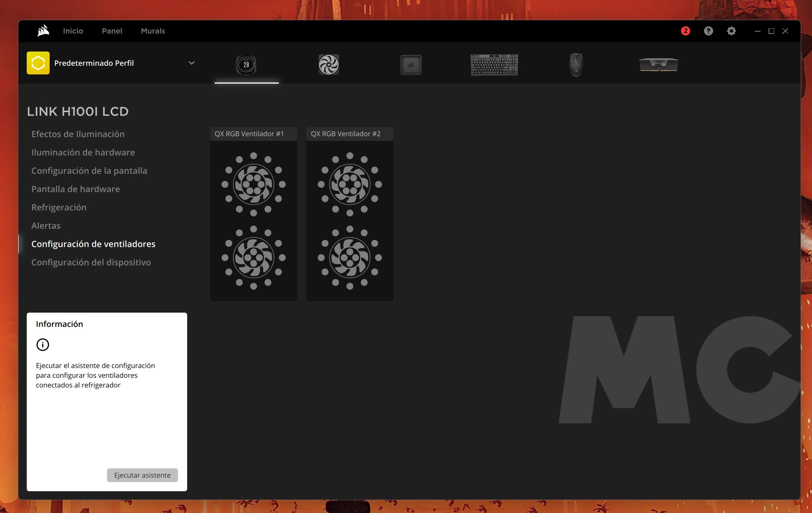Open the help question mark icon
Viewport: 812px width, 513px height.
coord(708,31)
